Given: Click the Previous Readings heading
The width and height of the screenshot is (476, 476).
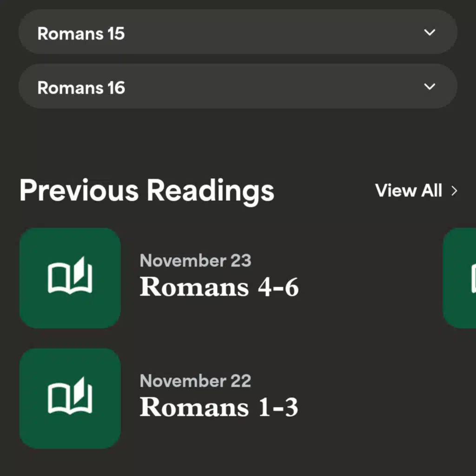Looking at the screenshot, I should pos(147,190).
